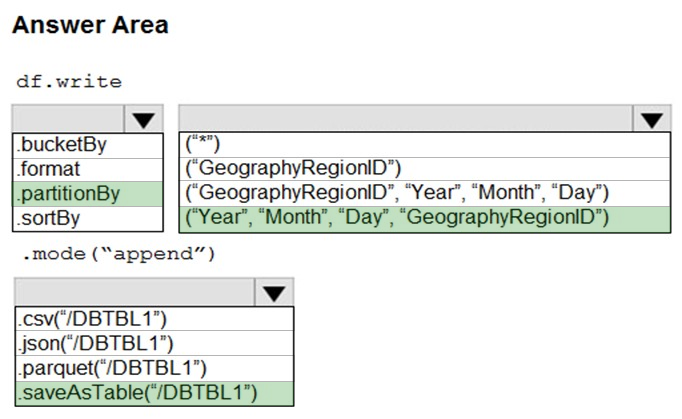Select the ("*") option
The width and height of the screenshot is (682, 419).
pos(425,144)
